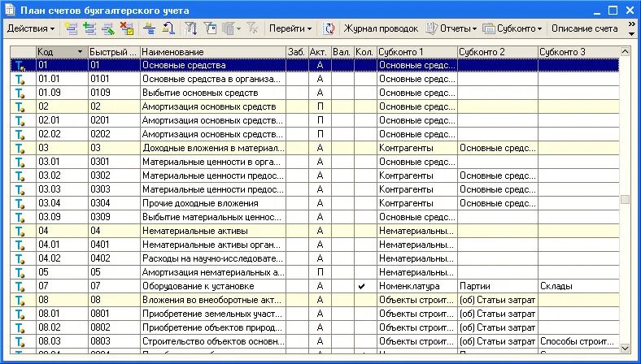Click the vertical scrollbar thumb

click(x=625, y=199)
